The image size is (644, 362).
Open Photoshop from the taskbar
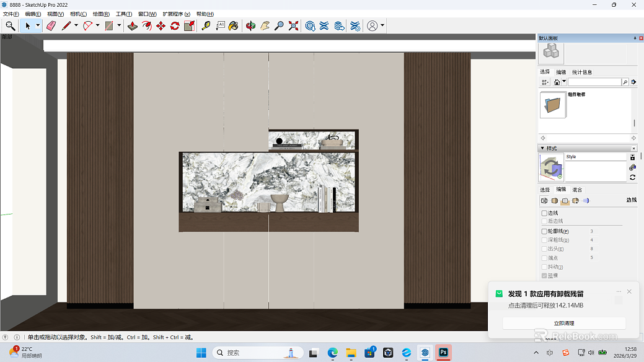(444, 352)
